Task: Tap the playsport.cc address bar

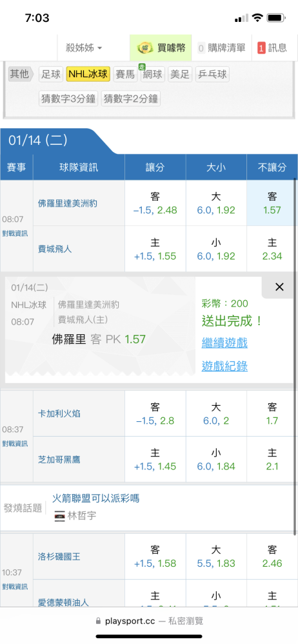Action: pyautogui.click(x=149, y=621)
